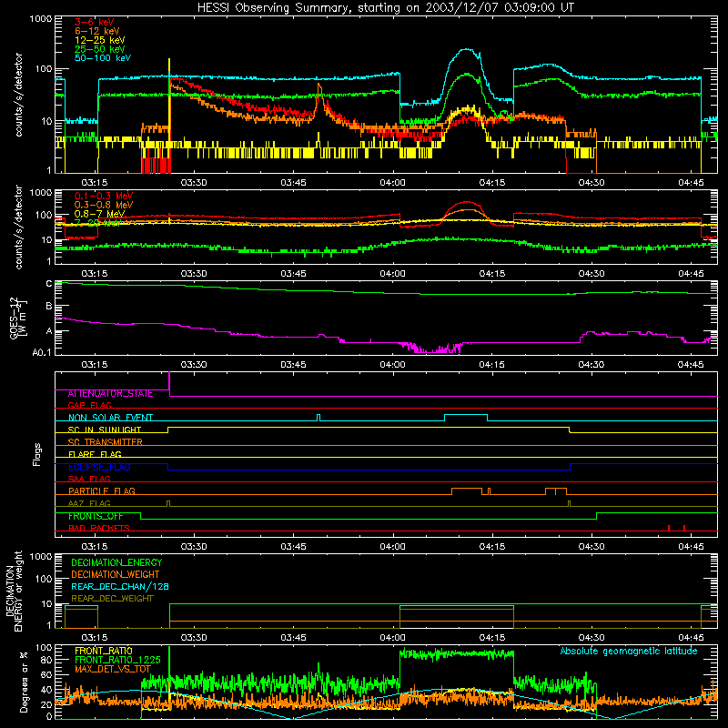Click the 0.8-7 MeV legend label
Viewport: 728px width, 728px height.
tap(99, 214)
